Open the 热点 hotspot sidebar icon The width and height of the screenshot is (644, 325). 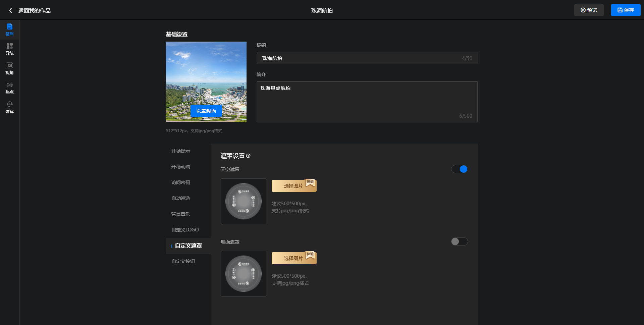(9, 88)
